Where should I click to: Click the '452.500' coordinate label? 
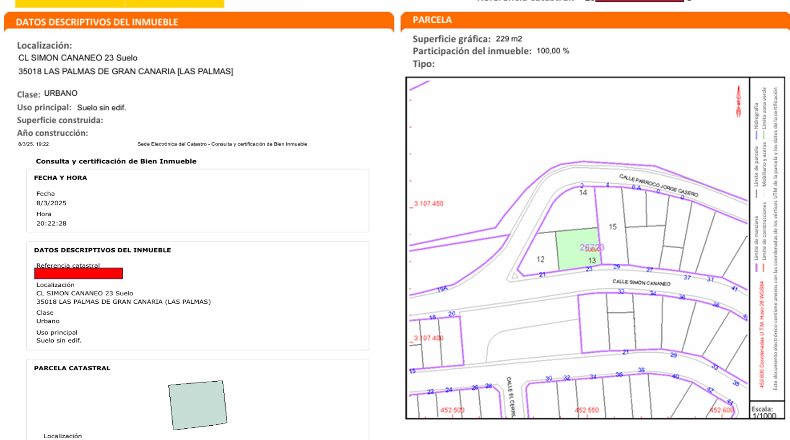coord(452,410)
